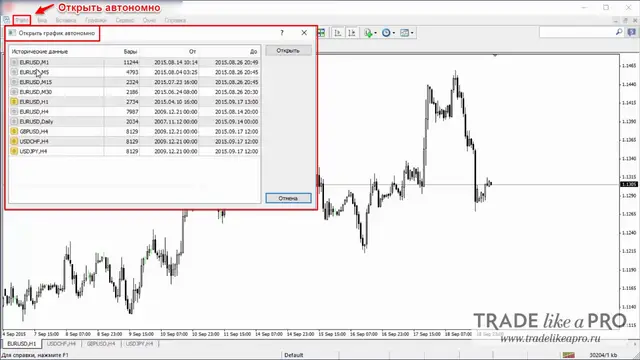Select the EURUSD,M5 history row

[135, 72]
